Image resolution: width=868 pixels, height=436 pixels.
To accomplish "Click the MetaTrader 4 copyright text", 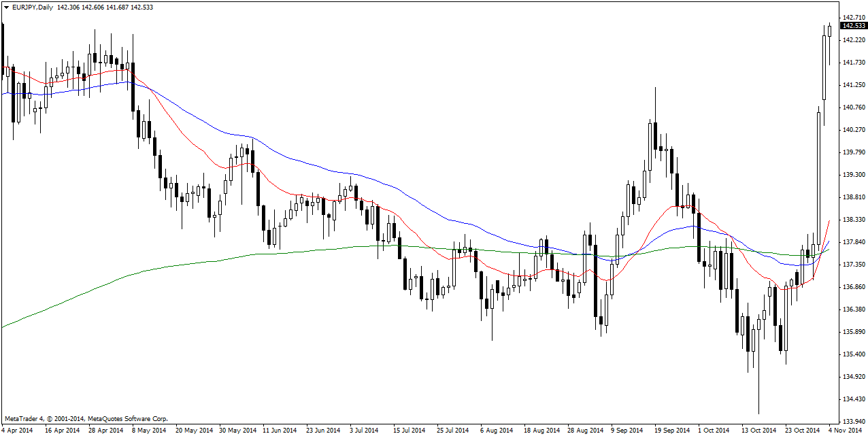I will tap(86, 419).
